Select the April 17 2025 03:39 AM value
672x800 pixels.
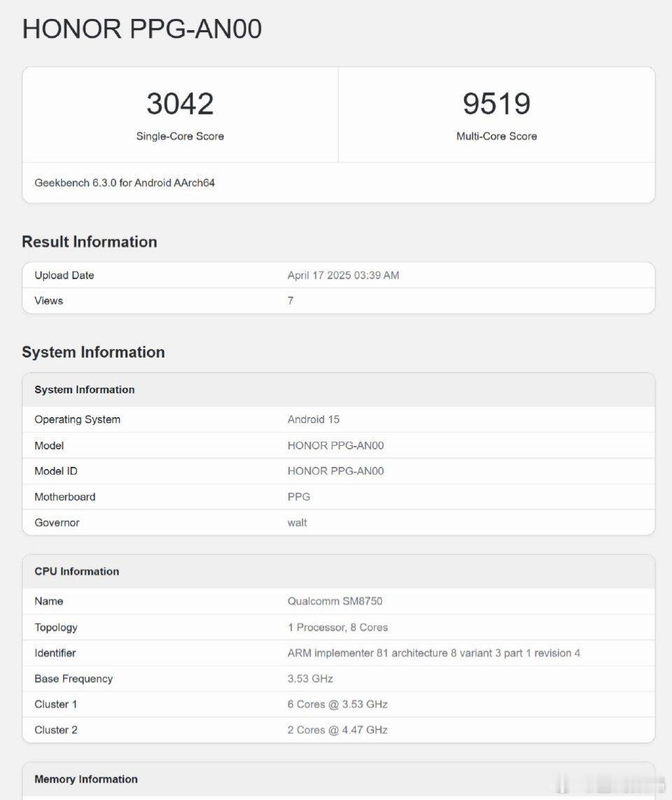click(343, 276)
